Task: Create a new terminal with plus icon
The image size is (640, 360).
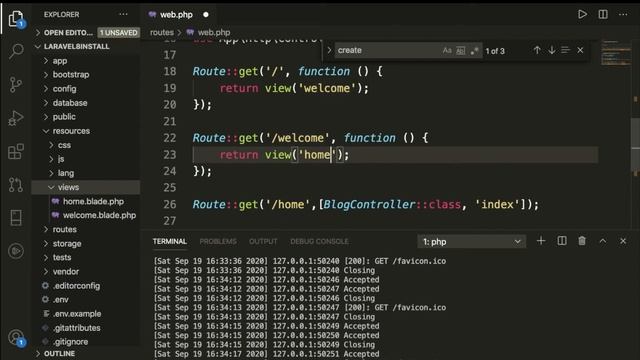Action: tap(541, 241)
